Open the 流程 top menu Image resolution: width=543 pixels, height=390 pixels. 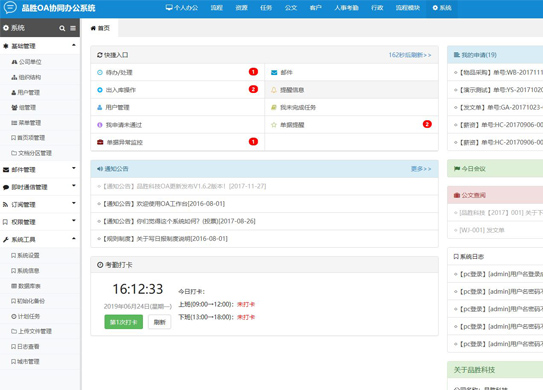pos(217,8)
